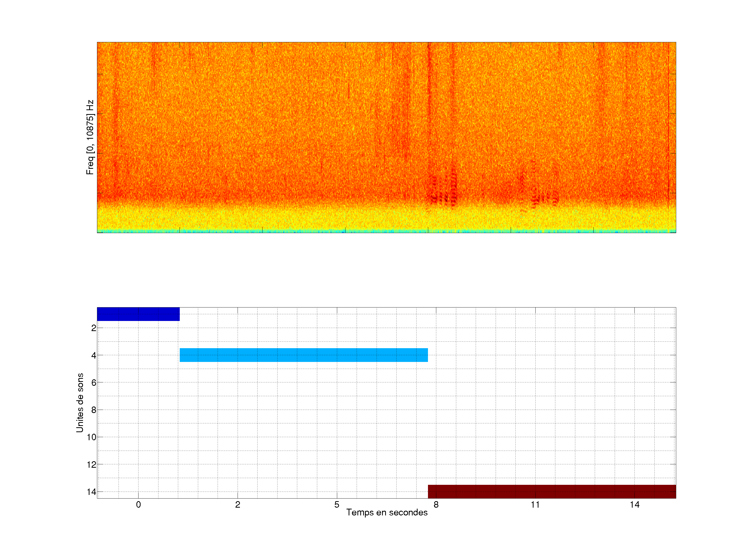The image size is (747, 560).
Task: Click the dark red bar at unit 14
Action: coord(552,492)
